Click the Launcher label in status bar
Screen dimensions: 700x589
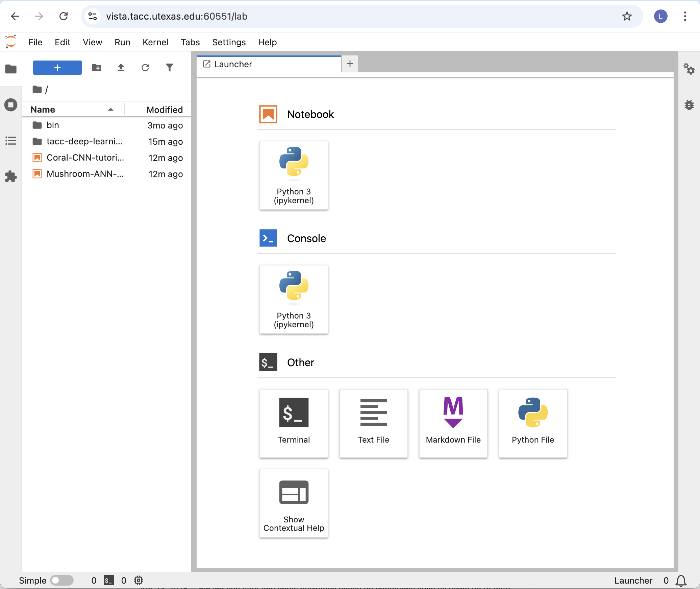(633, 581)
